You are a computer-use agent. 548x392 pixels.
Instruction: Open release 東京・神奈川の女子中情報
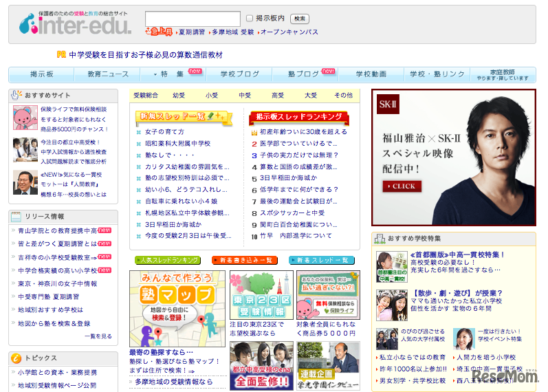57,283
